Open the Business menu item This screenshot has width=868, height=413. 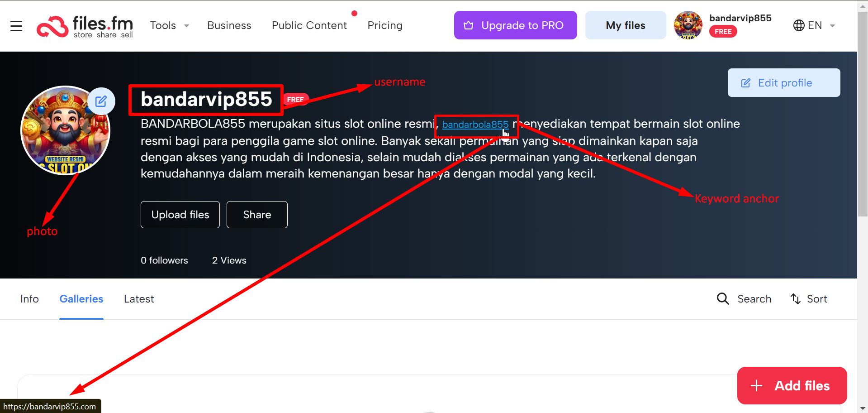[x=229, y=25]
